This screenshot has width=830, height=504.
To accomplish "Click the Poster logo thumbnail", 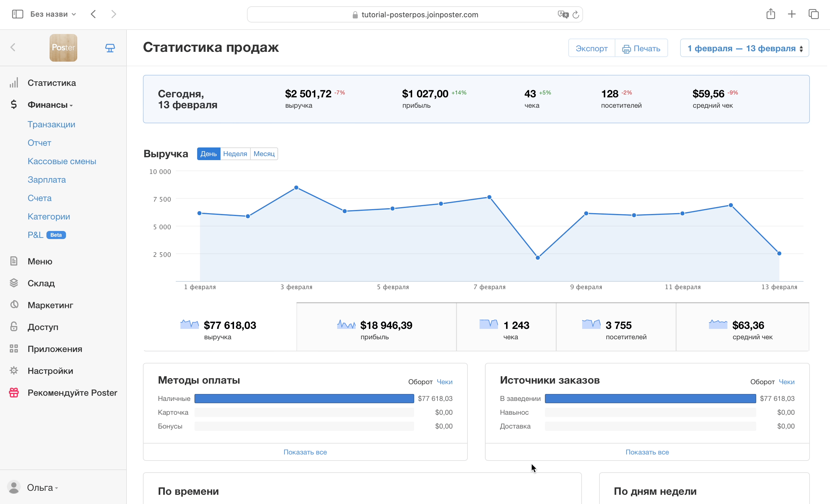I will pos(63,48).
